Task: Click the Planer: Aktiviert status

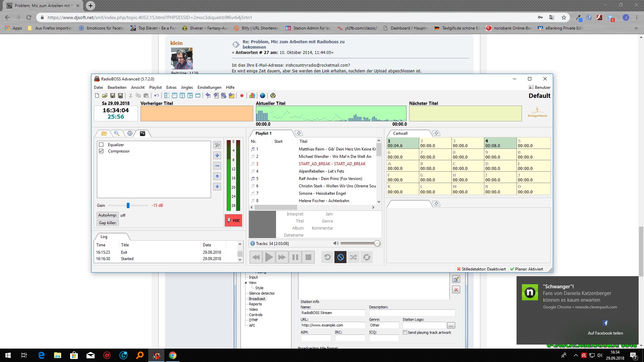Action: click(527, 269)
